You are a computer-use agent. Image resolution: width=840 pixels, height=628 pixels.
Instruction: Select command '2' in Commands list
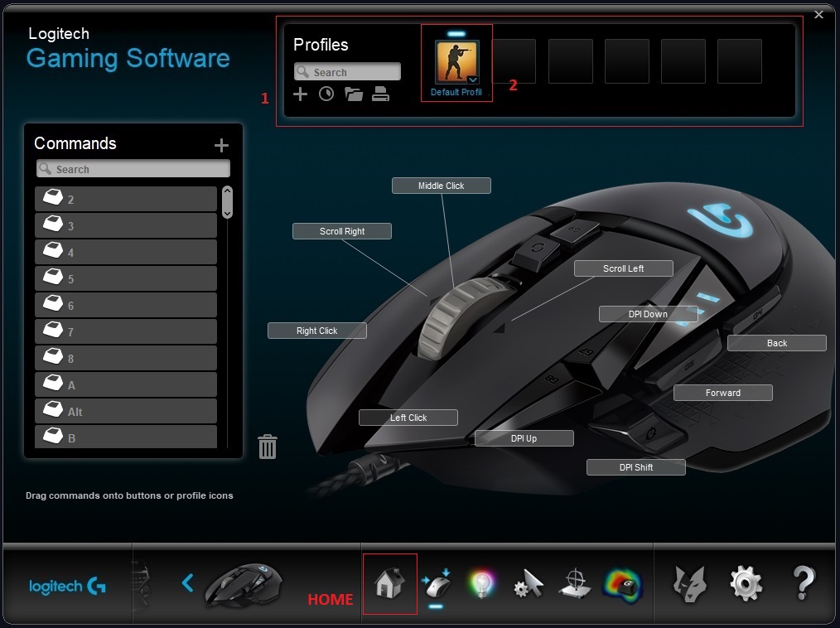pos(126,199)
